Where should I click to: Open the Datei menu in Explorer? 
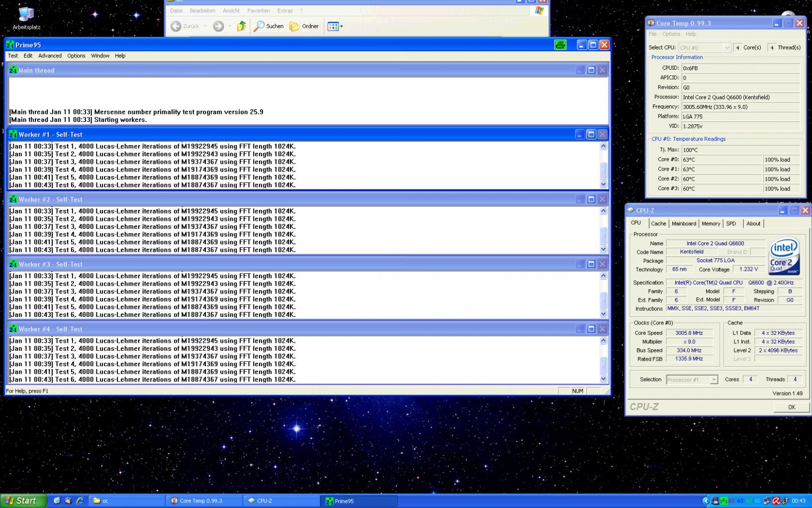176,10
